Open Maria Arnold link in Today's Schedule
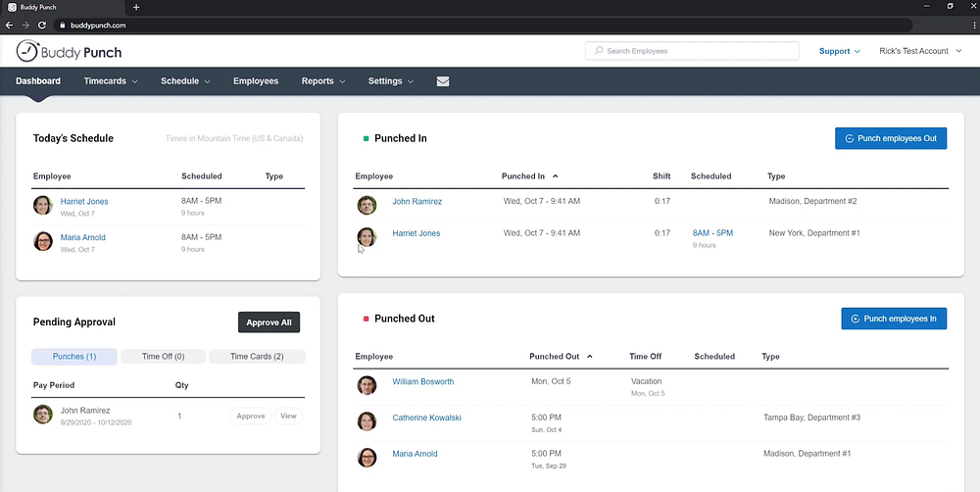980x492 pixels. click(83, 237)
